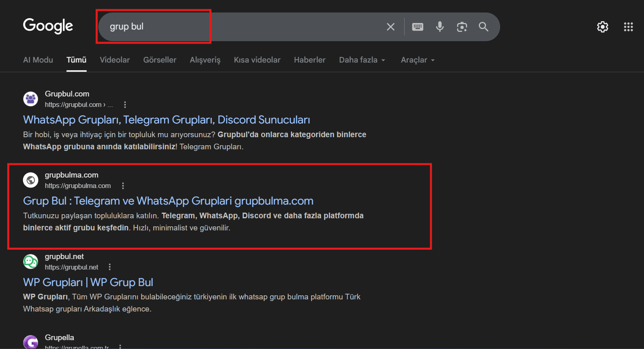Start voice search with microphone icon

[x=440, y=27]
